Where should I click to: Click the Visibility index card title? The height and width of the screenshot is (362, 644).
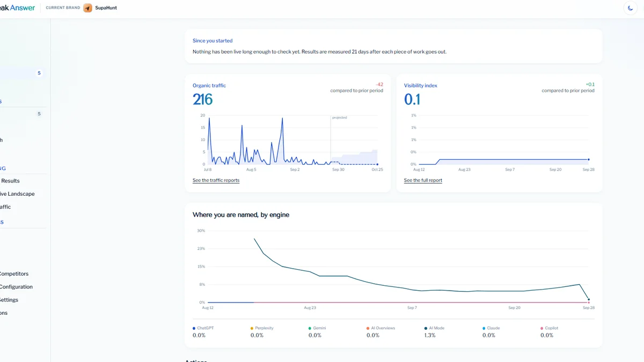(421, 86)
